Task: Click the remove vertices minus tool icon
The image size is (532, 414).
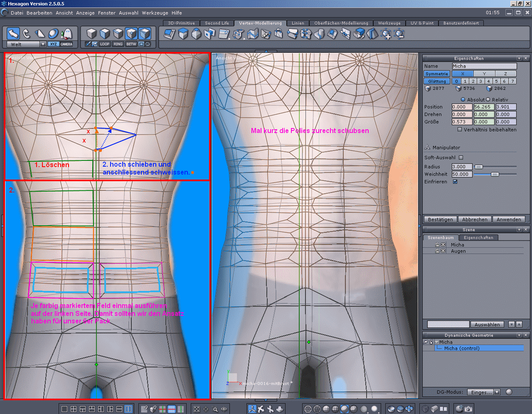Action: point(399,34)
